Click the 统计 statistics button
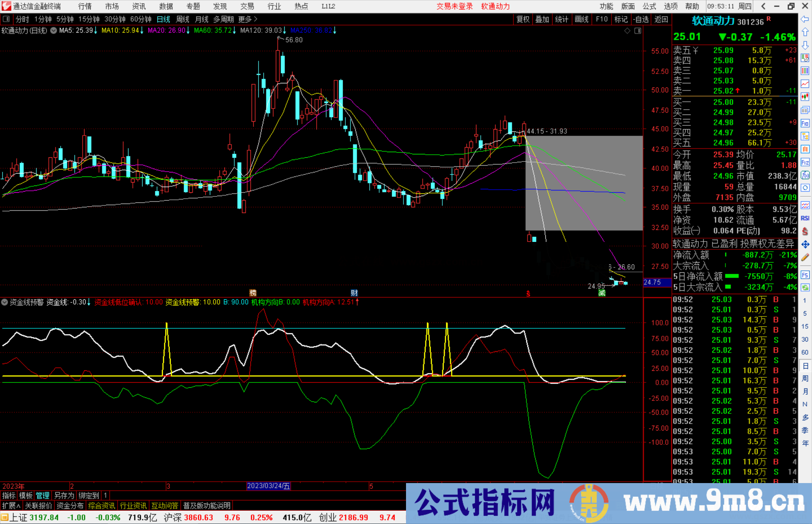Viewport: 812px width, 524px height. [x=562, y=19]
